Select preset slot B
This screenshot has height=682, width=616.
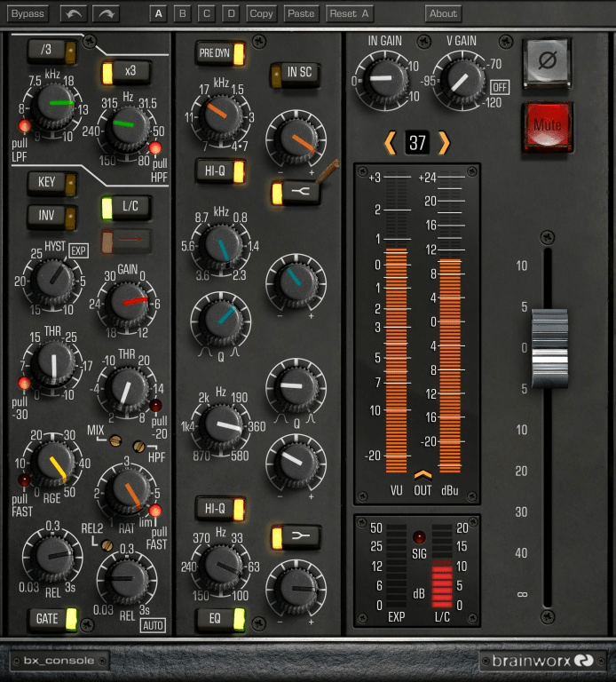click(183, 13)
